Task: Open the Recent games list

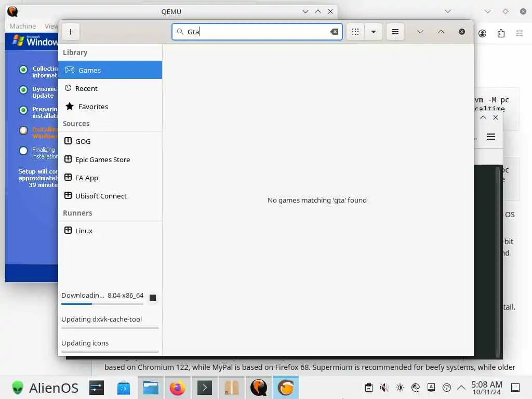Action: click(x=110, y=88)
